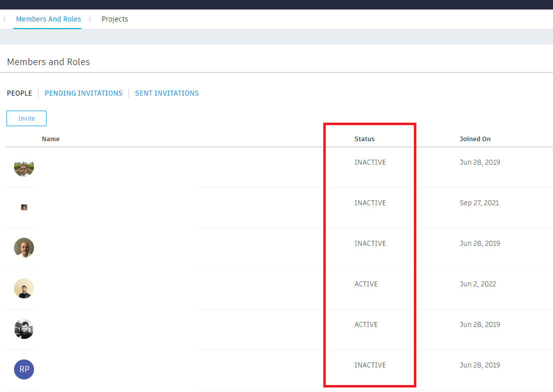This screenshot has width=553, height=392.
Task: Open the third member's profile photo
Action: tap(24, 248)
